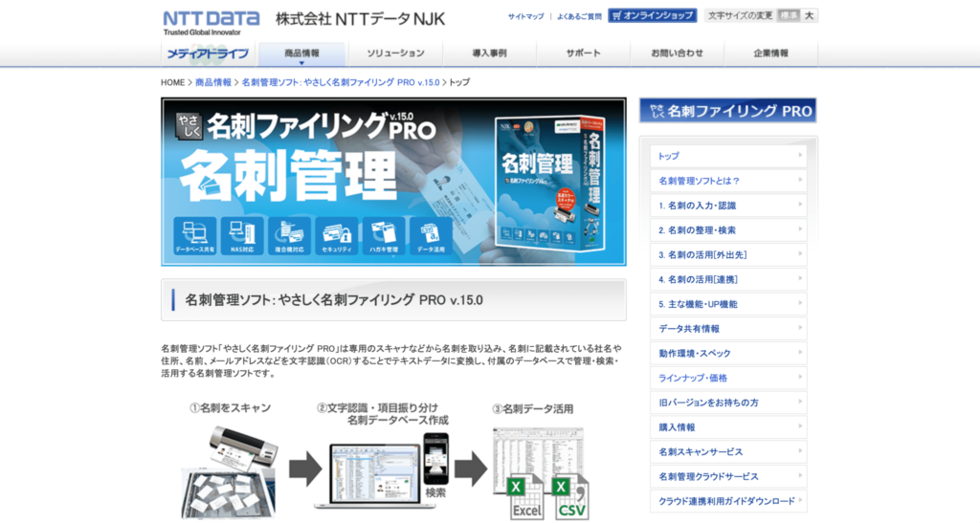Select 旧バージョンをお持ちの方 in sidebar
The image size is (980, 523).
[728, 403]
